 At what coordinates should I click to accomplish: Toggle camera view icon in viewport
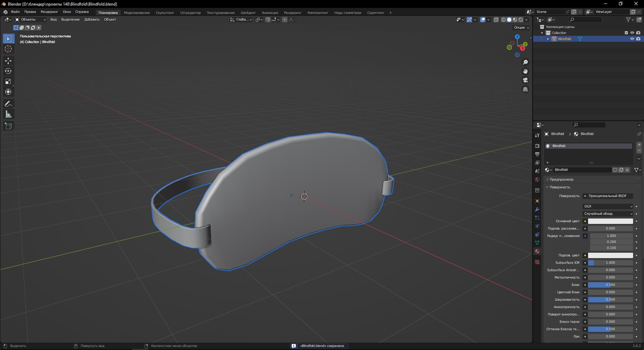(525, 80)
